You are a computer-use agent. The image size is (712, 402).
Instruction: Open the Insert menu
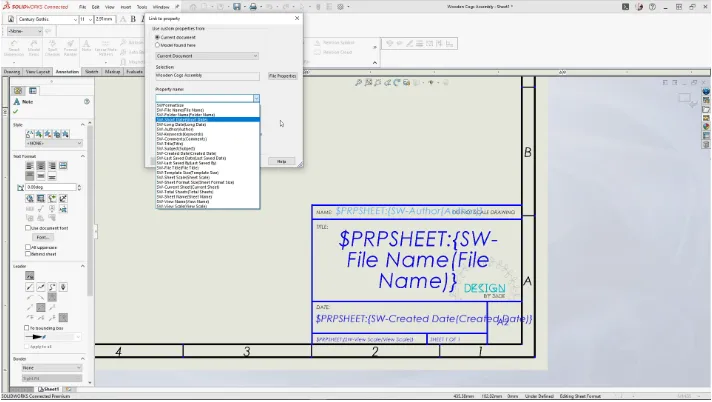coord(126,7)
